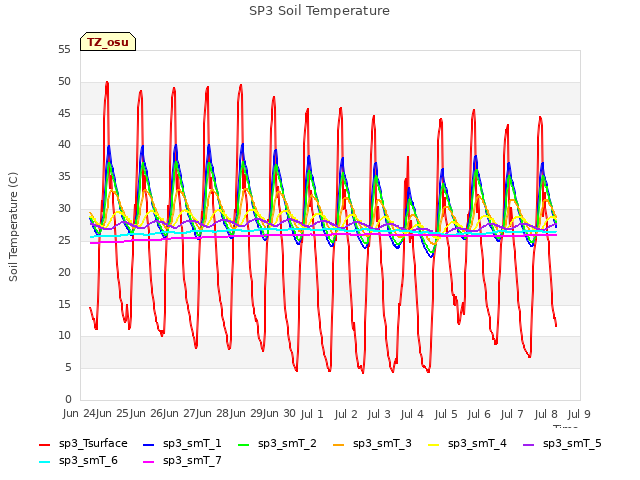This screenshot has height=480, width=640.
Task: Click the purple sp3_smT_5 legend swatch
Action: pyautogui.click(x=529, y=444)
